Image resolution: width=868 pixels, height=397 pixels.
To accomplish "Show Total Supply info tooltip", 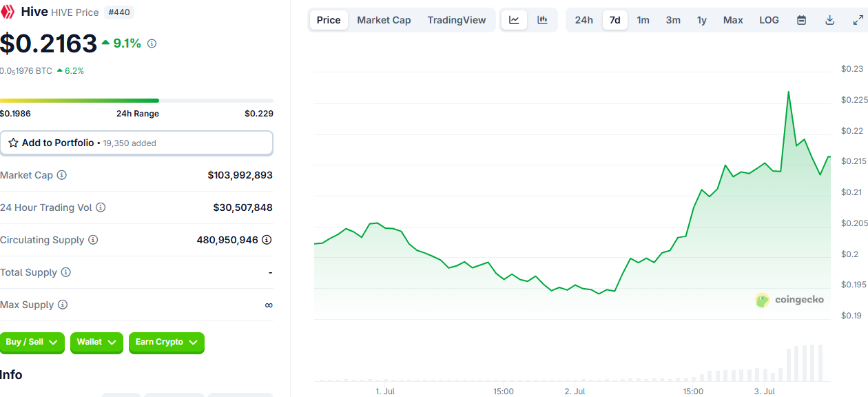I will point(66,272).
